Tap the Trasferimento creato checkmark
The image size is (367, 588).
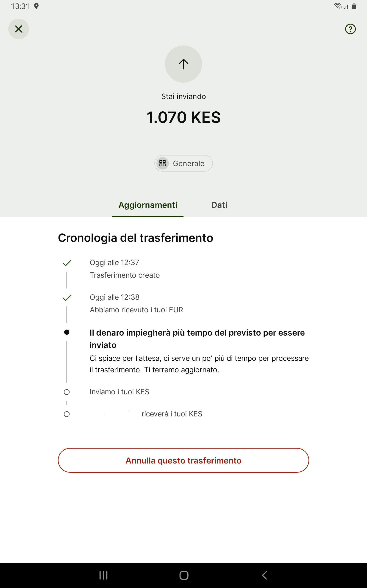click(67, 263)
